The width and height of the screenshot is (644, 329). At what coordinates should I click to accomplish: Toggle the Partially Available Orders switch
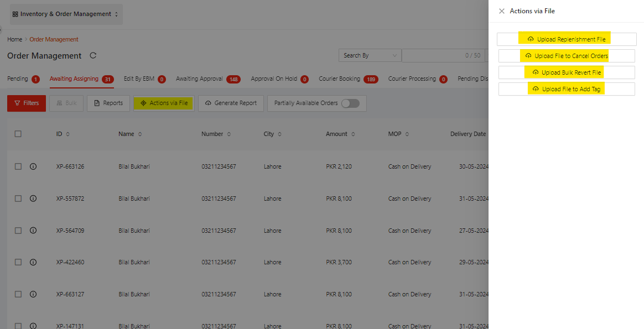click(x=350, y=103)
